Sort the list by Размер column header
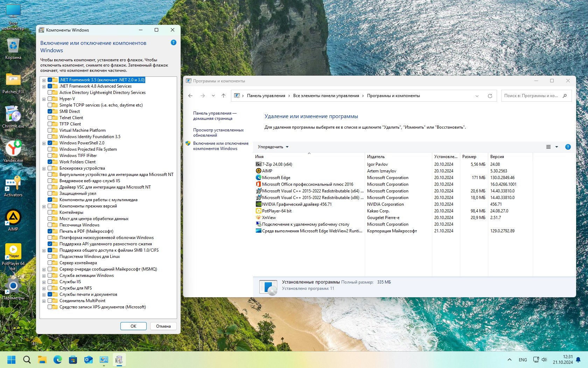The image size is (588, 368). 469,157
